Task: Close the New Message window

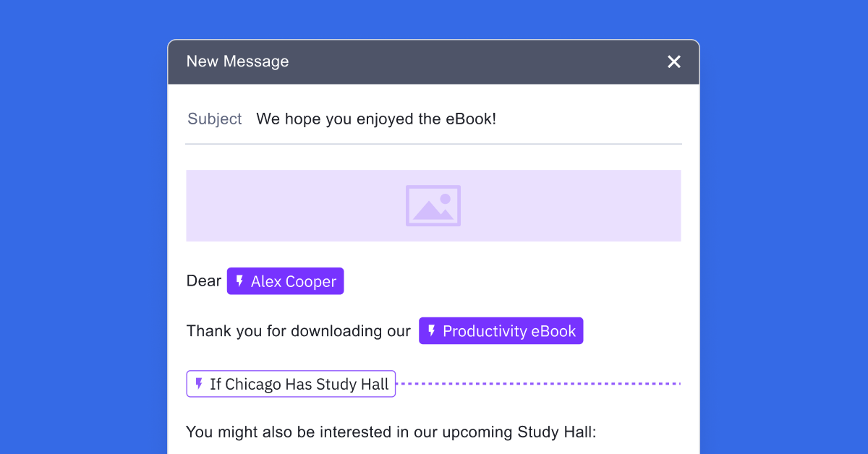Action: 674,62
